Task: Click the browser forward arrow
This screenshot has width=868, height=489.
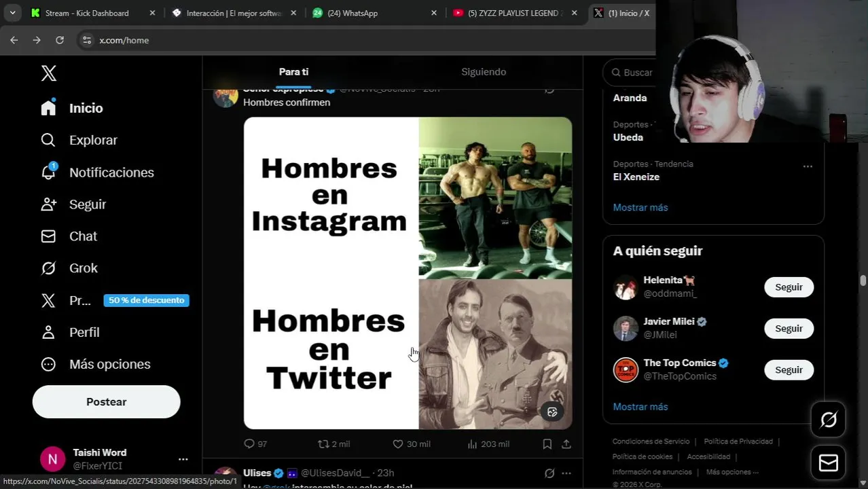Action: coord(37,40)
